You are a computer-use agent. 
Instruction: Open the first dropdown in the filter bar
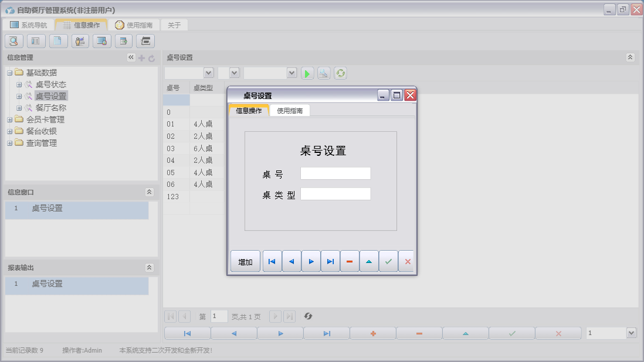point(208,73)
